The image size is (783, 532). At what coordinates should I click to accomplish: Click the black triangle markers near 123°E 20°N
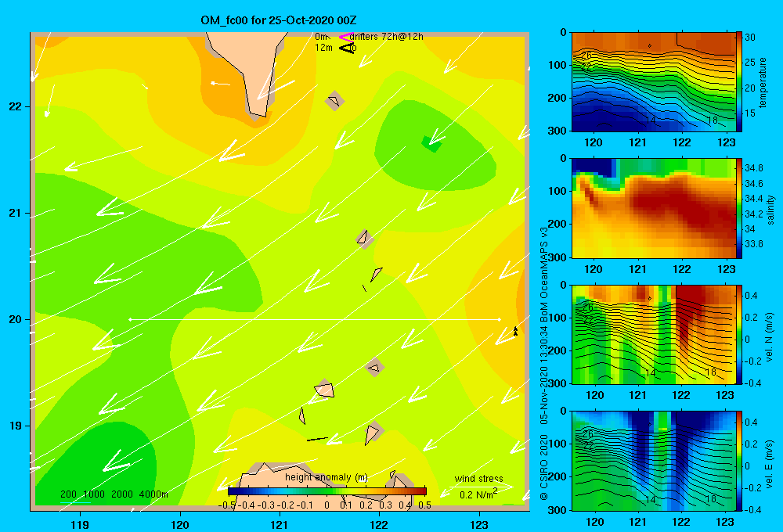pos(515,331)
